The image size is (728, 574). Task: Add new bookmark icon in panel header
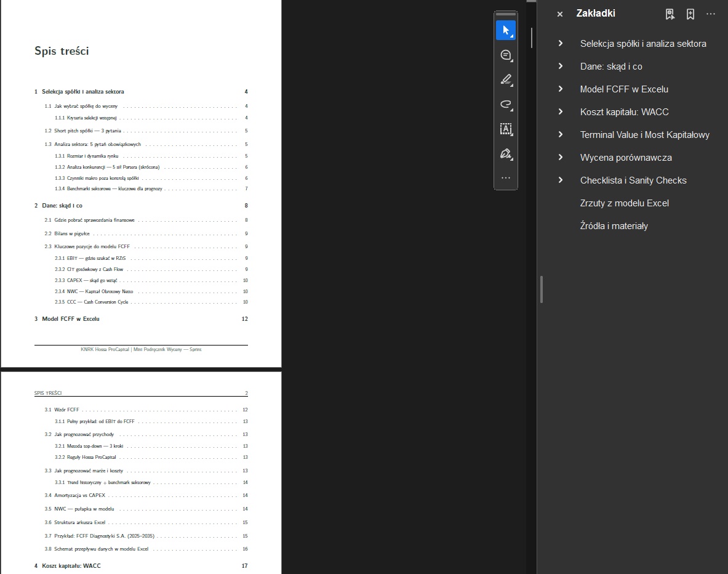pos(690,14)
